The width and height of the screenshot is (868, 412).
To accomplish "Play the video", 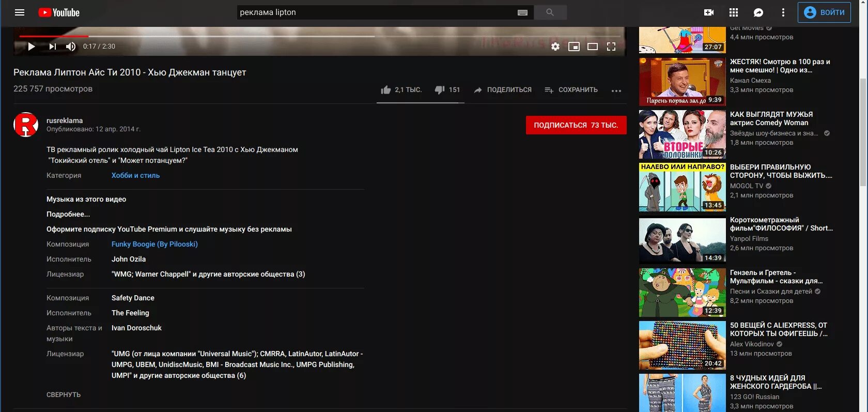I will click(x=31, y=47).
